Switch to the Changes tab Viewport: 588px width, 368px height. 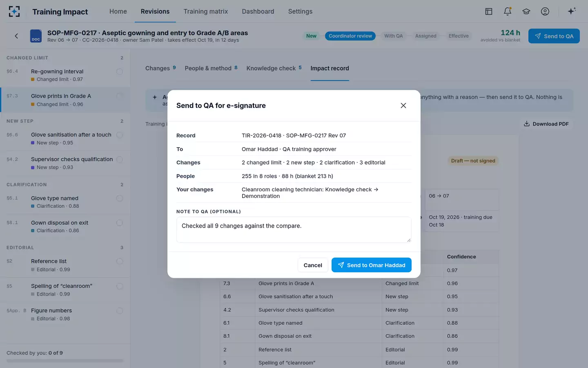coord(160,68)
